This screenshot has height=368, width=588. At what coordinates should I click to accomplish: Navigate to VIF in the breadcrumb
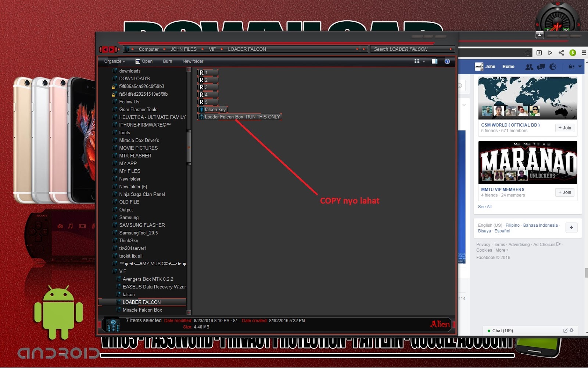pyautogui.click(x=212, y=49)
